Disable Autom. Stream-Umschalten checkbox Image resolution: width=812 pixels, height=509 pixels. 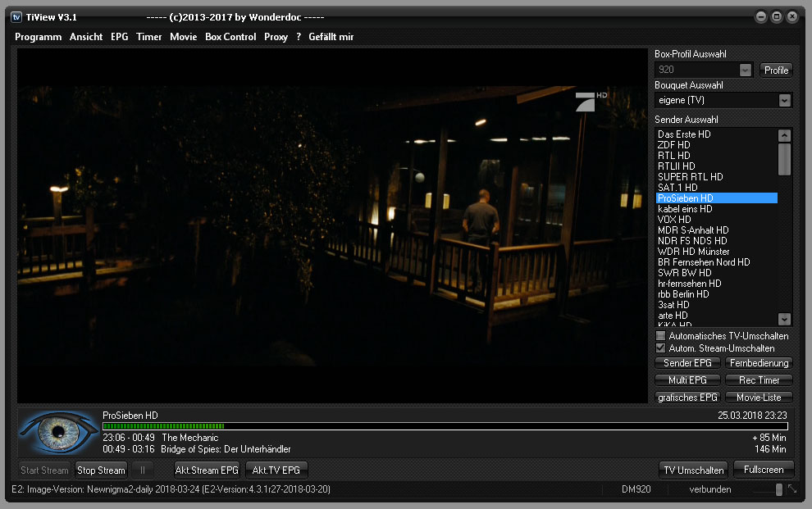[661, 348]
